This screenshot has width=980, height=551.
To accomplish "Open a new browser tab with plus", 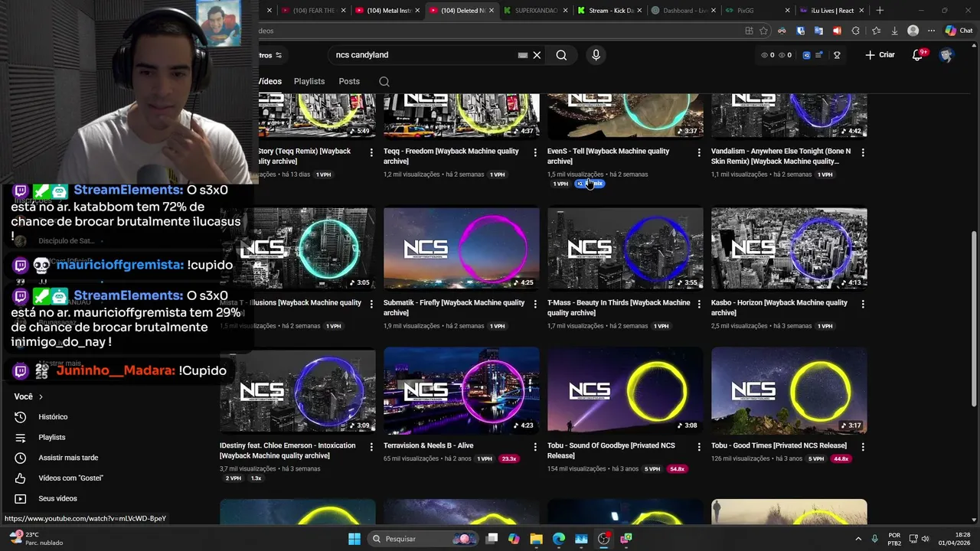I will [880, 11].
